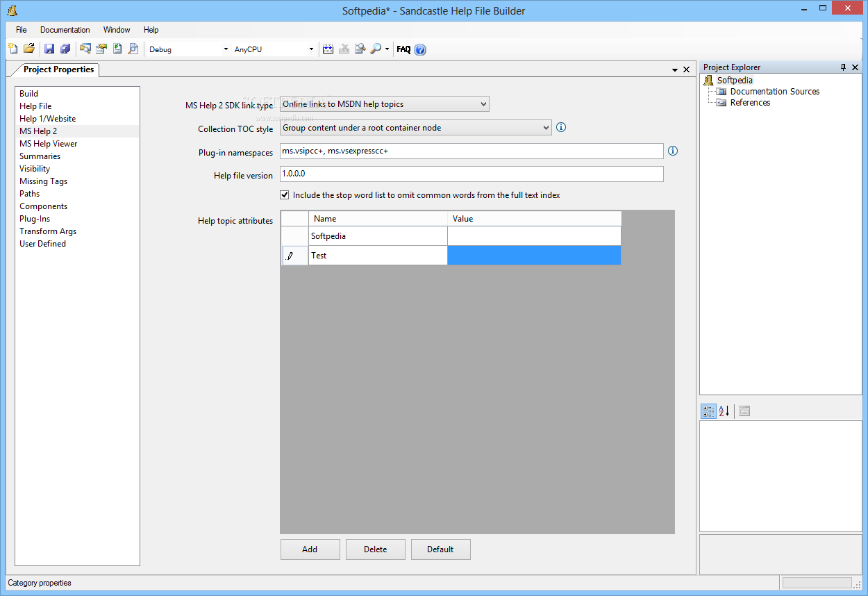Toggle the stop word list checkbox

click(285, 195)
